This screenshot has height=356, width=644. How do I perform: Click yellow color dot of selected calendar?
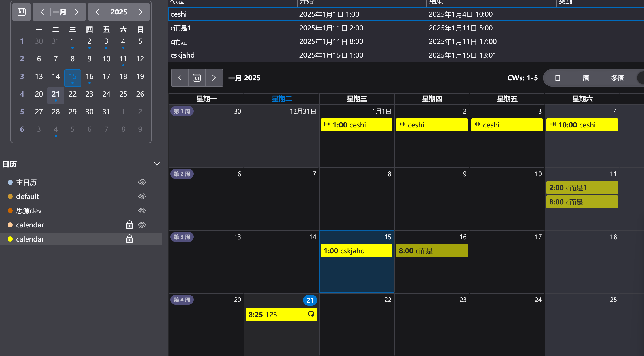tap(10, 239)
